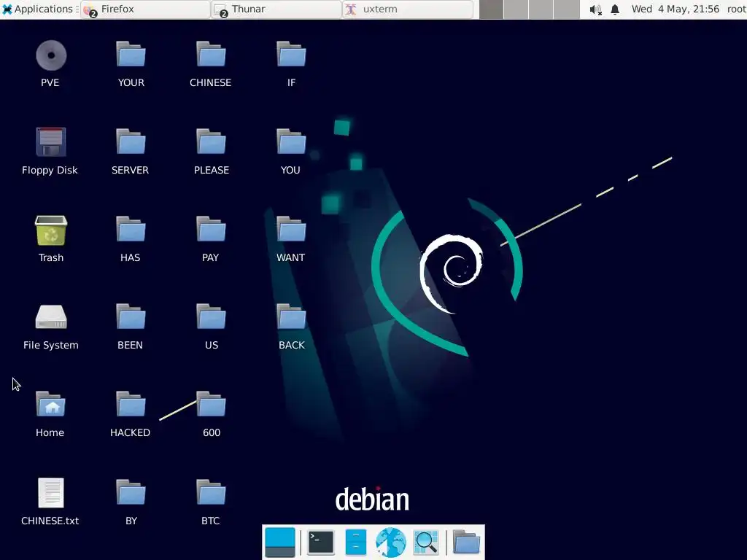Switch to the fourth workspace in pager
This screenshot has width=747, height=560.
coord(566,9)
